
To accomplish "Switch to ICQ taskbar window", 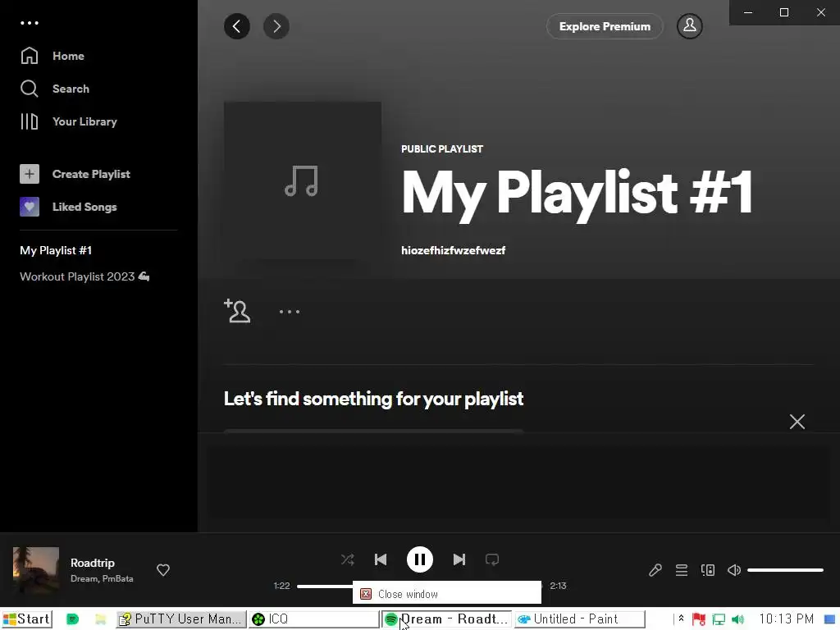I will [314, 619].
